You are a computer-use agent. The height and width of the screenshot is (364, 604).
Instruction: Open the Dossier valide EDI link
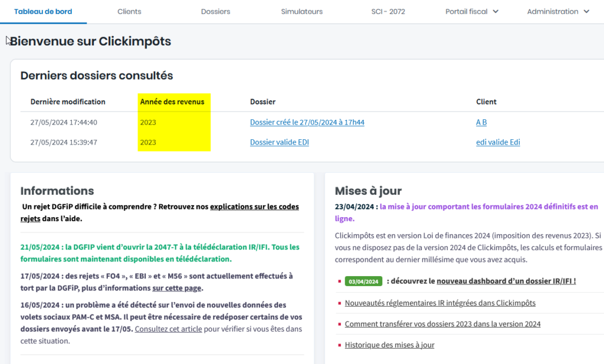click(x=279, y=142)
